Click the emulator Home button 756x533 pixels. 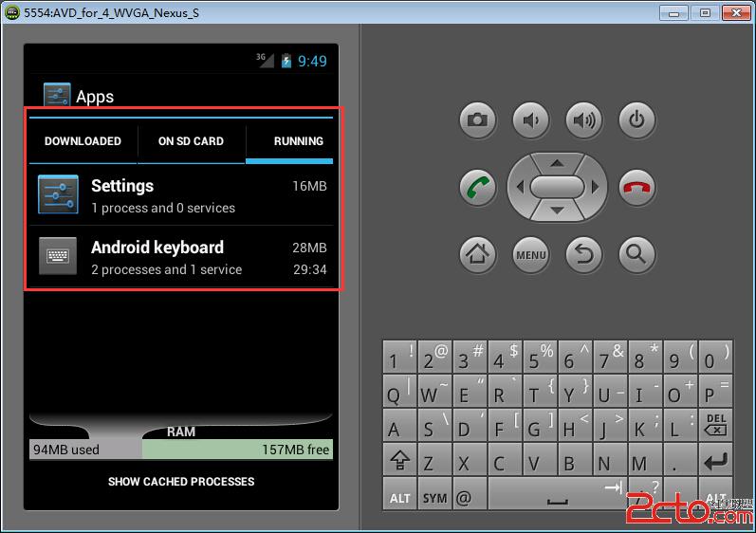[x=477, y=254]
